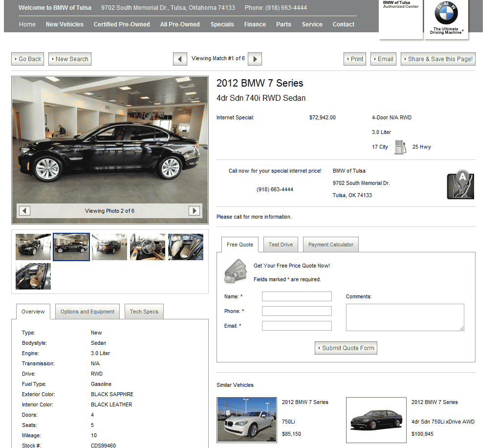499x448 pixels.
Task: Click the $85,150 similar vehicle price
Action: [x=291, y=434]
